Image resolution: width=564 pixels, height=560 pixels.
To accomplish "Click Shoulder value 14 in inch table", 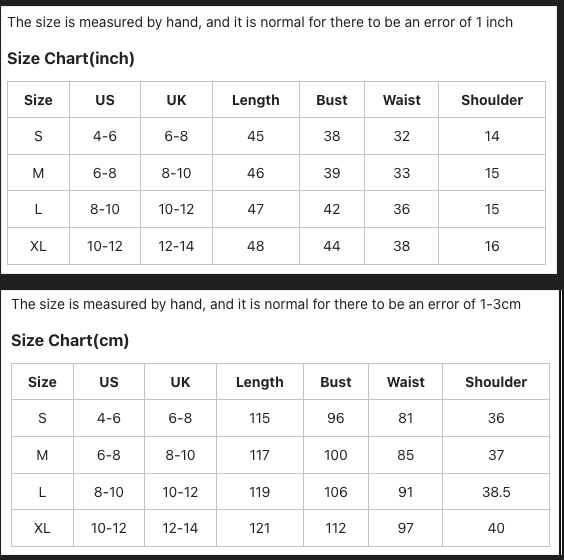I will click(x=492, y=136).
